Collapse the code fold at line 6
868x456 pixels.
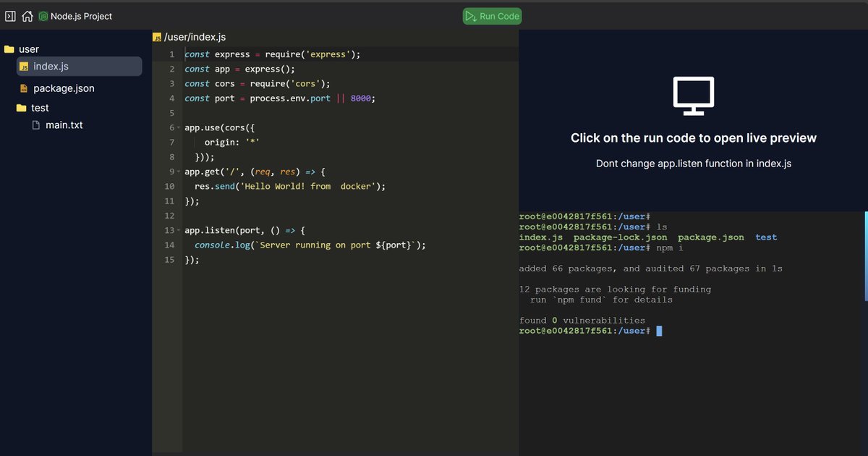pos(179,128)
